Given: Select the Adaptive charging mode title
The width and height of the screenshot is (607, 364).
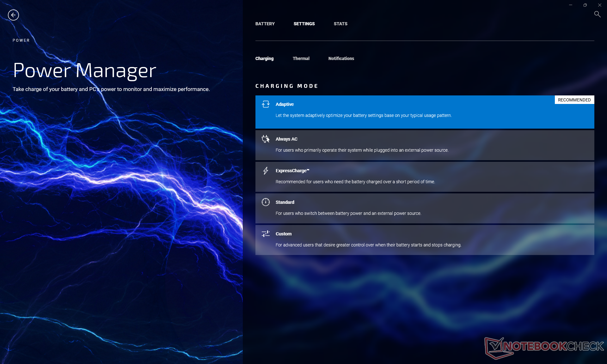Looking at the screenshot, I should [285, 104].
